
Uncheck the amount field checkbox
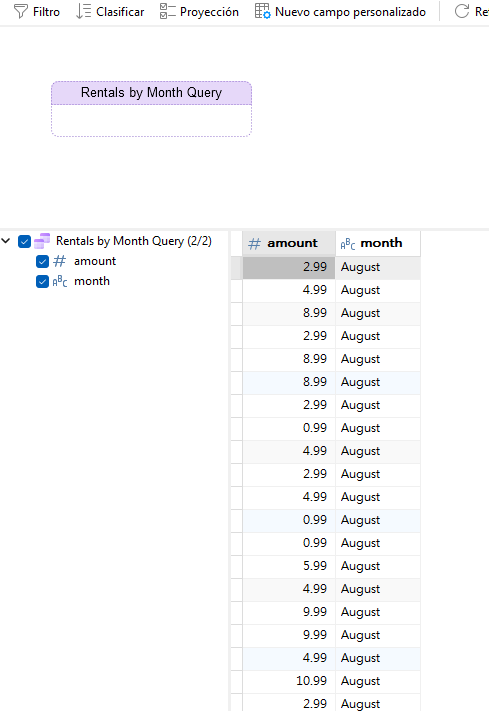tap(42, 262)
